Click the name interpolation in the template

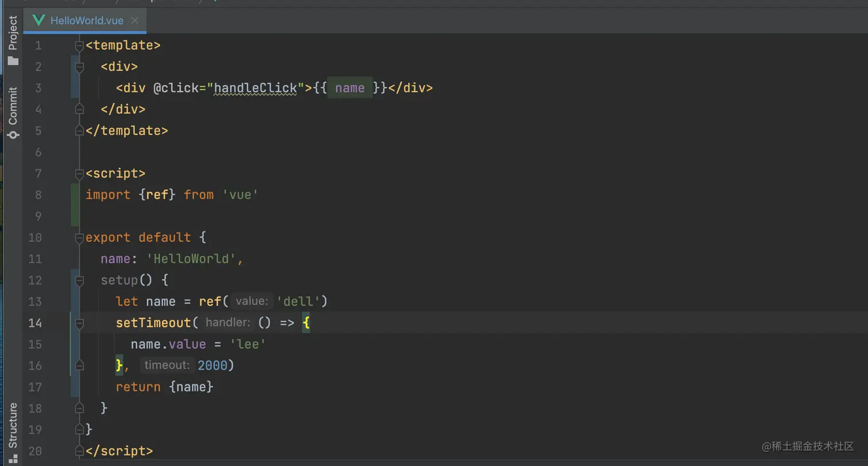point(350,88)
